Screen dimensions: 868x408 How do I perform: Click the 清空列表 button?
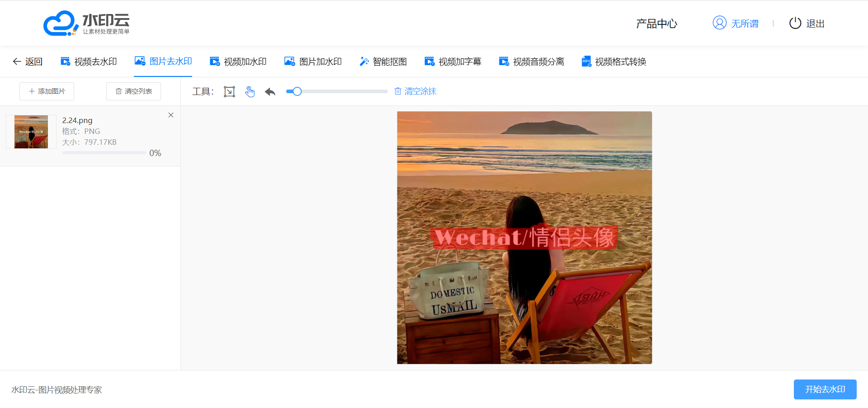133,91
